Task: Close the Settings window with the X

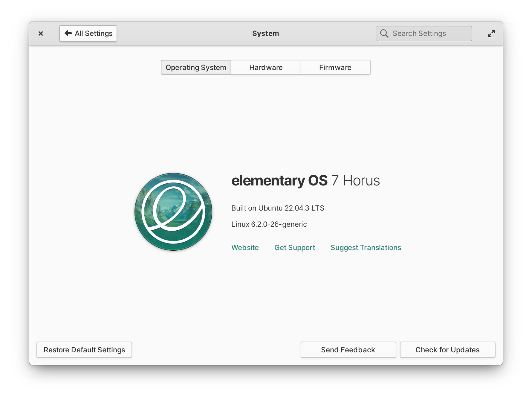Action: coord(41,33)
